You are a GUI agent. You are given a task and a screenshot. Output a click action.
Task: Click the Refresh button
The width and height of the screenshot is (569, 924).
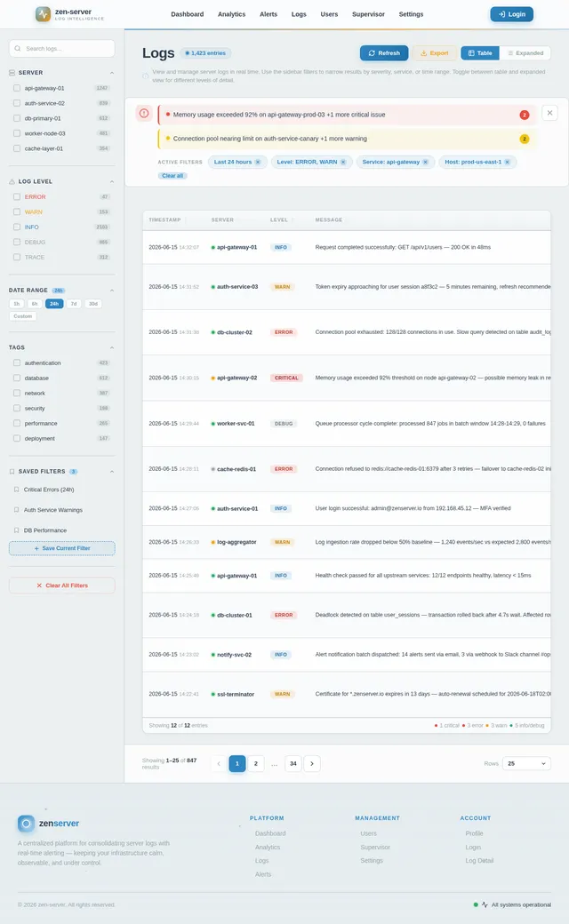[384, 53]
